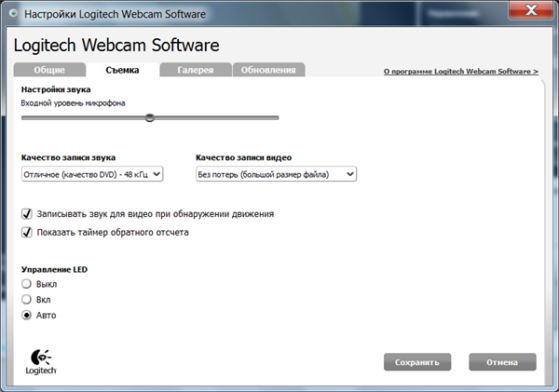Open the Обновления tab
The width and height of the screenshot is (559, 392).
coord(268,70)
